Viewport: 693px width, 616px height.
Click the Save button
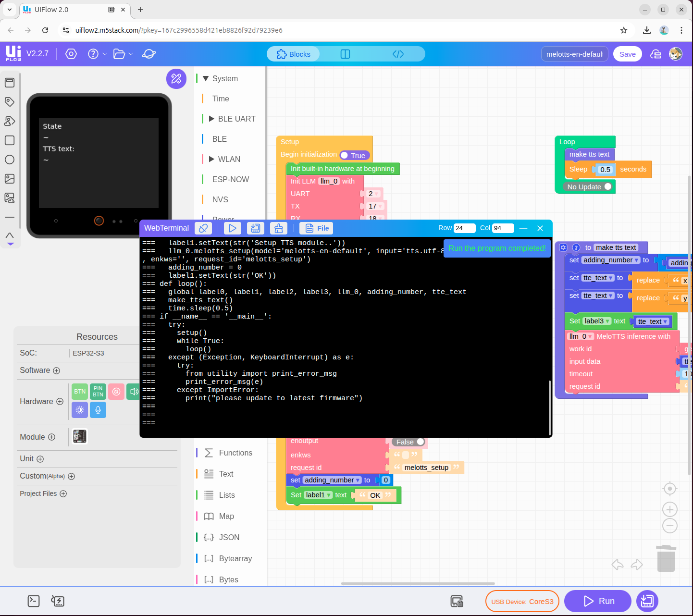pyautogui.click(x=627, y=54)
